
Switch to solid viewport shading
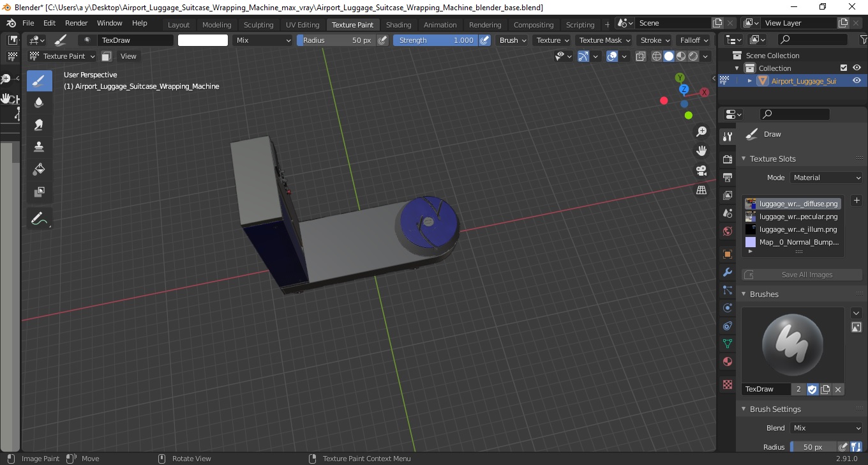point(669,56)
